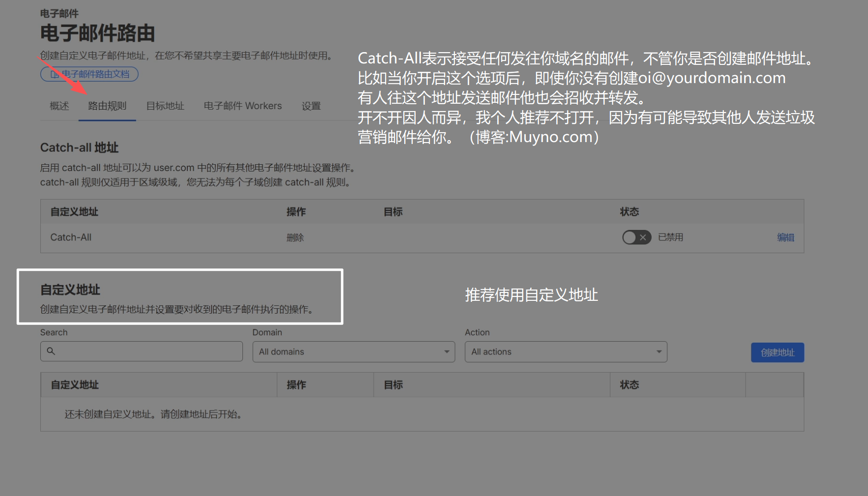Click the search magnifier icon
Screen dimensions: 868x496
(x=51, y=351)
